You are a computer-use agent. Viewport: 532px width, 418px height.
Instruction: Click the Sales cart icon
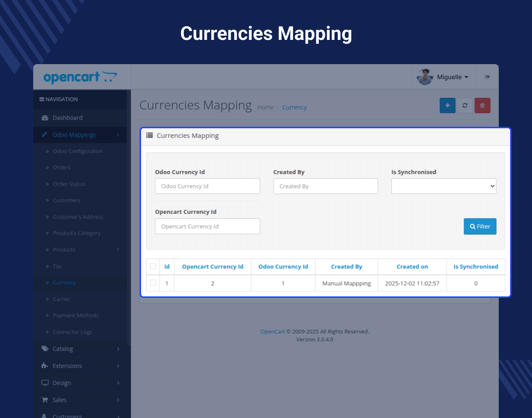click(x=45, y=399)
